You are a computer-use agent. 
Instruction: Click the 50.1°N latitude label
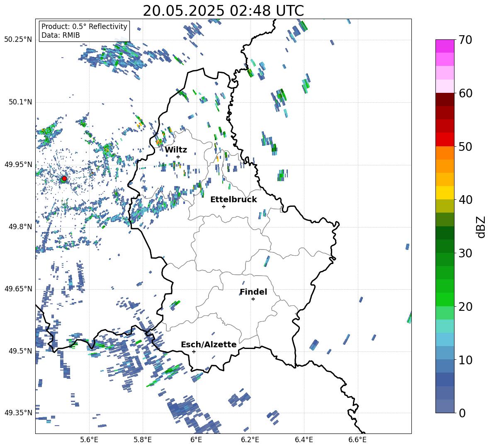pyautogui.click(x=20, y=102)
